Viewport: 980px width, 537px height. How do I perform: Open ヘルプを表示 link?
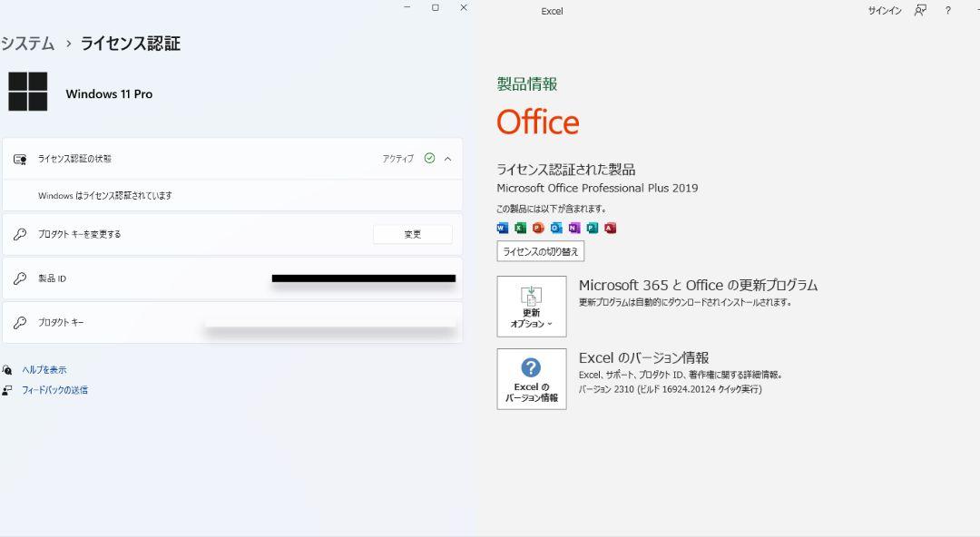tap(44, 370)
